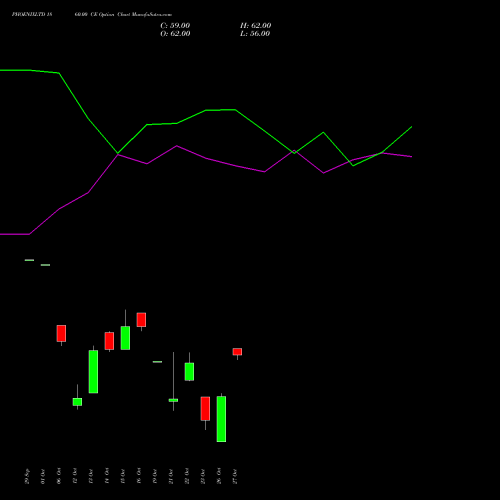The image size is (500, 500).
Task: Click the red candlestick for 06 Oct
Action: (61, 333)
